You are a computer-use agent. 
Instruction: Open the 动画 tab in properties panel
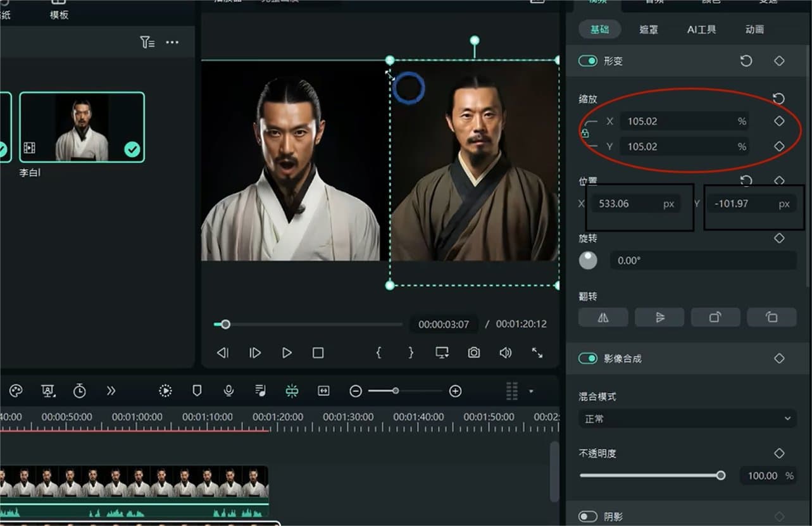[754, 29]
